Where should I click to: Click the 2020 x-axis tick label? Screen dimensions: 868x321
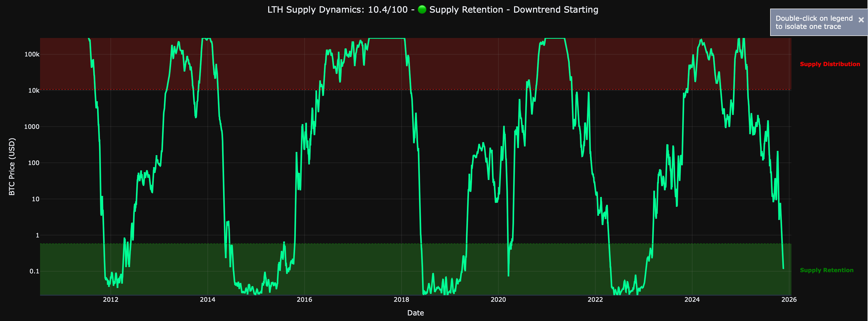[498, 299]
